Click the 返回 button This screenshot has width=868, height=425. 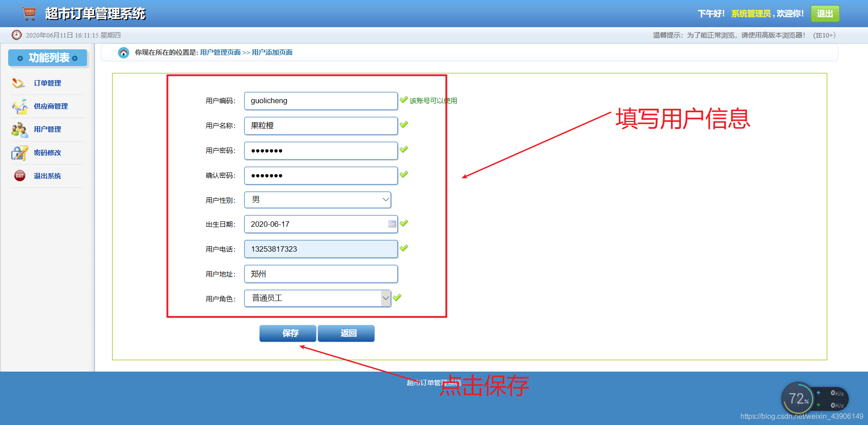(346, 333)
